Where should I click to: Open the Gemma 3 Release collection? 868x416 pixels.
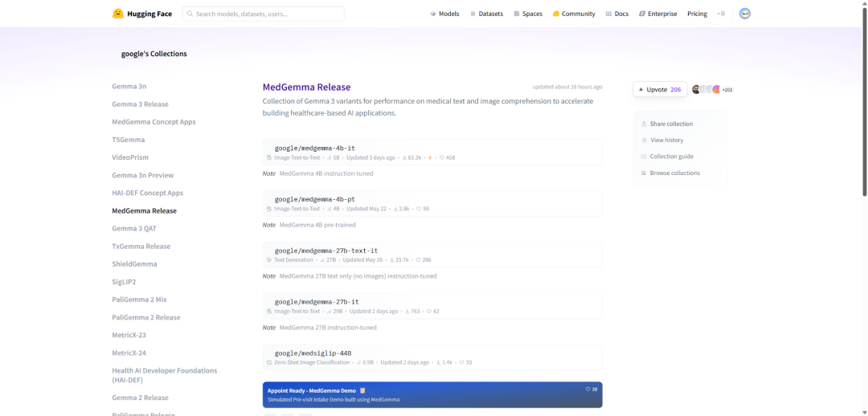(x=140, y=104)
